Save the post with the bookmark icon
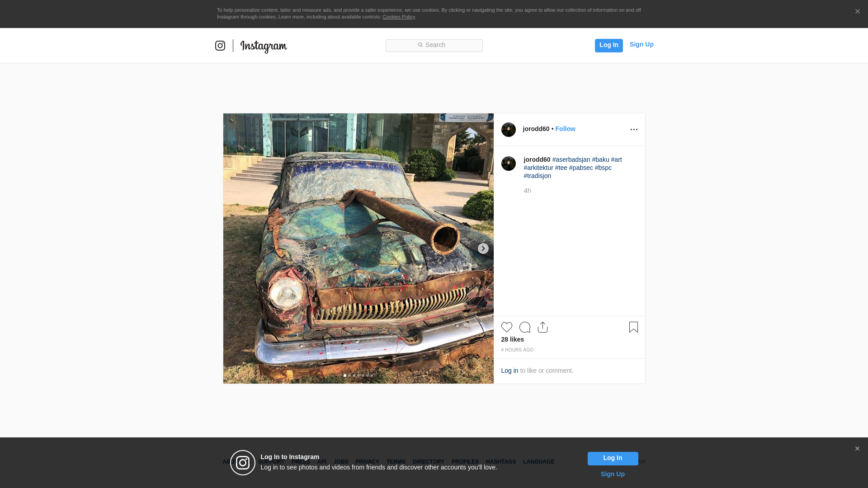 tap(633, 327)
